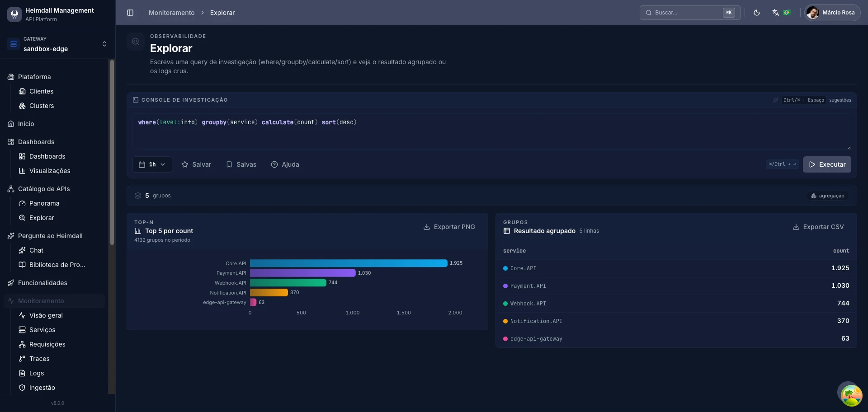Save query with Salvar star button

(196, 164)
